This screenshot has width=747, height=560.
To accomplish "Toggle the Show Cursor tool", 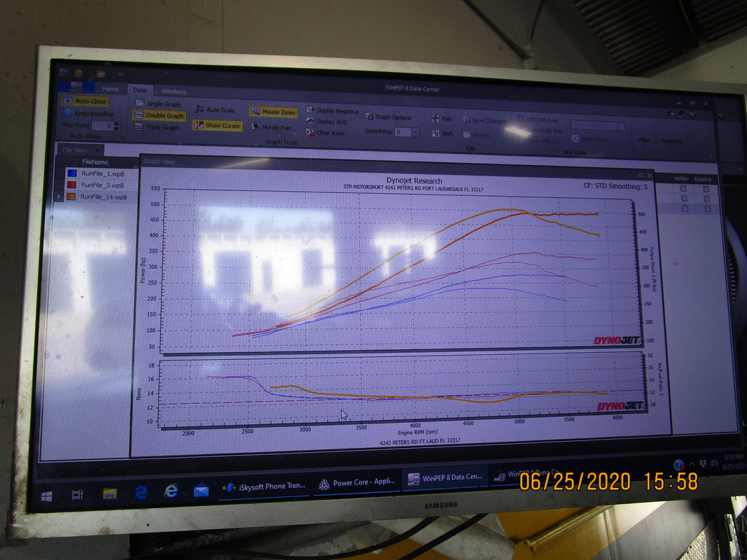I will [218, 125].
